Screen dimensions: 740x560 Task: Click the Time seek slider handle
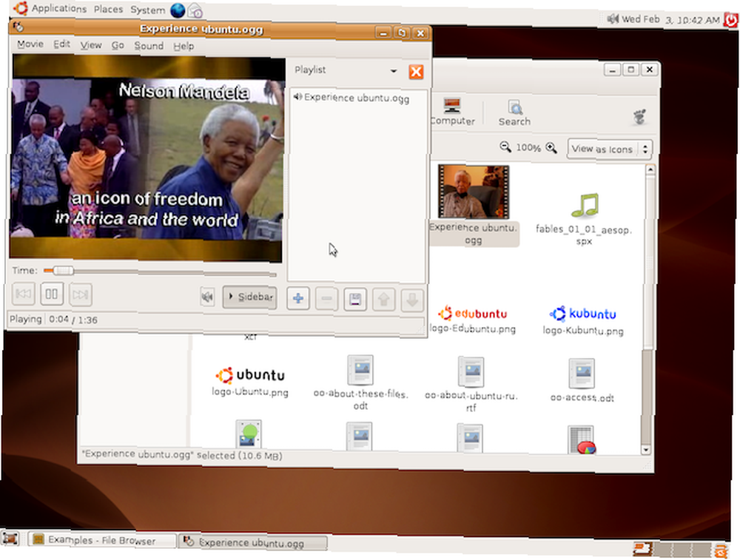pyautogui.click(x=63, y=270)
